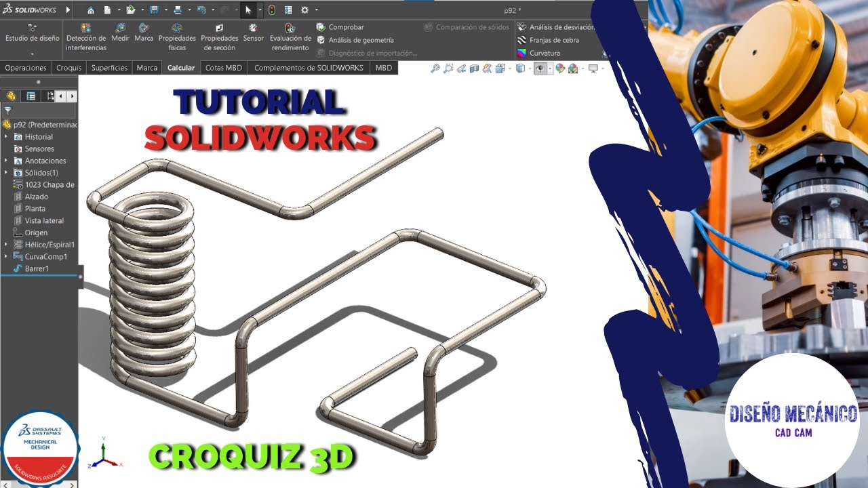This screenshot has height=488, width=868.
Task: Click the Comprobar button
Action: pyautogui.click(x=340, y=27)
